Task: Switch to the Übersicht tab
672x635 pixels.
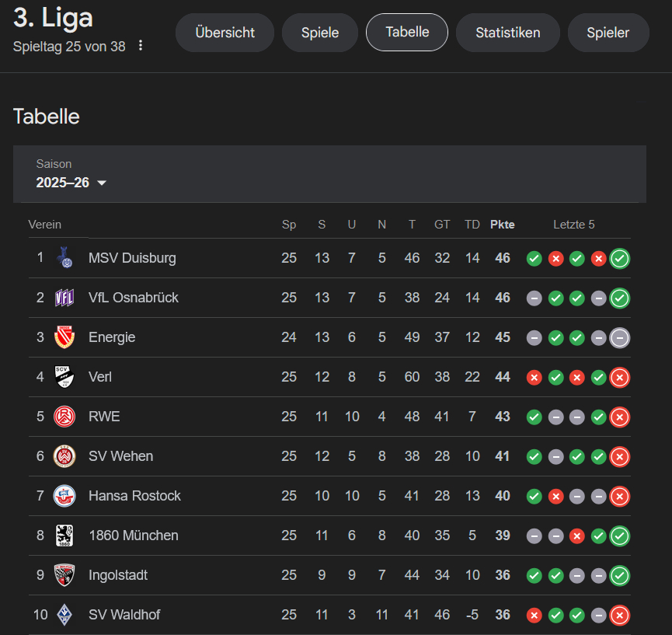Action: click(x=225, y=33)
